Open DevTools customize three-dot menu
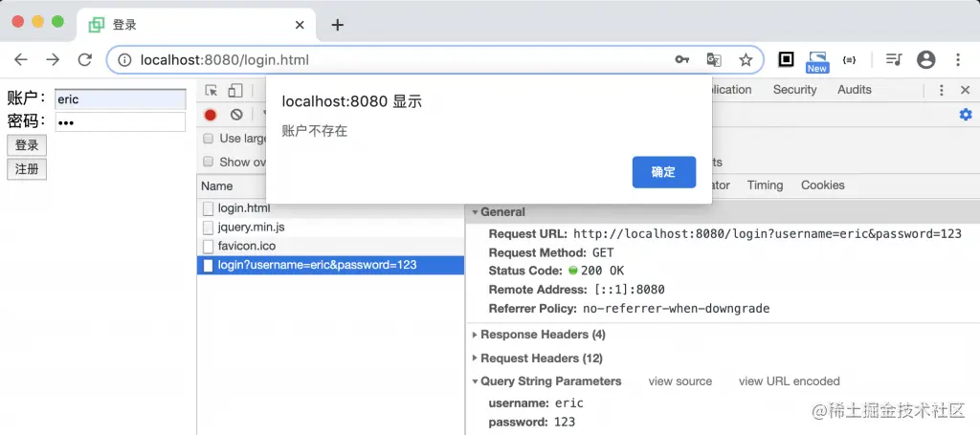980x435 pixels. click(942, 91)
